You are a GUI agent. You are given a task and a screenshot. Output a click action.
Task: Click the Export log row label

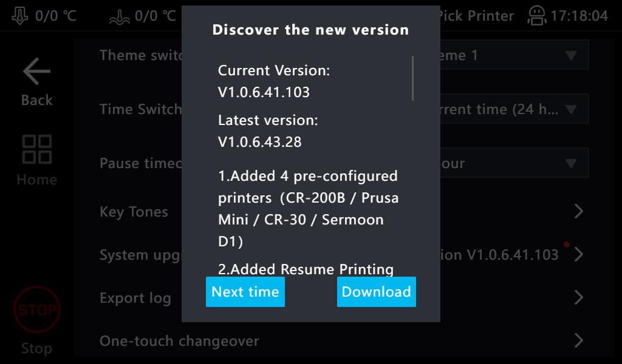(x=135, y=298)
